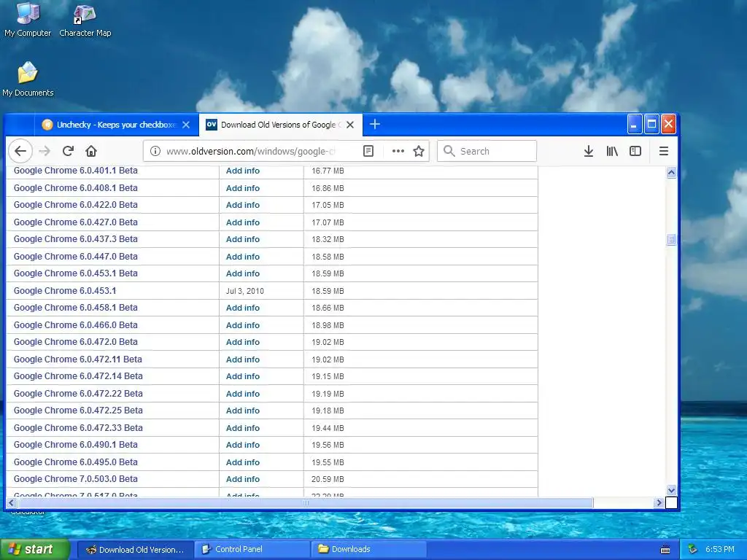Open Google Chrome 6.0.472.14 Beta link
Viewport: 747px width, 560px height.
tap(78, 376)
